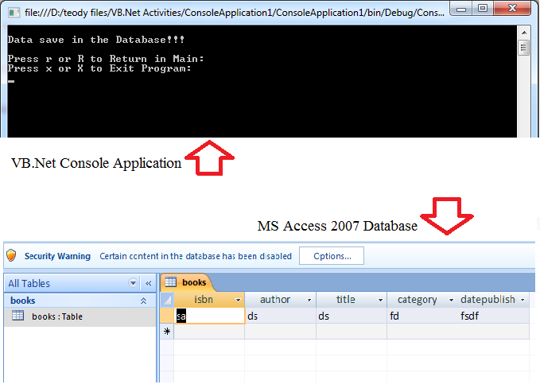This screenshot has width=540, height=392.
Task: Click the datepublish cell containing fsdf
Action: 494,316
